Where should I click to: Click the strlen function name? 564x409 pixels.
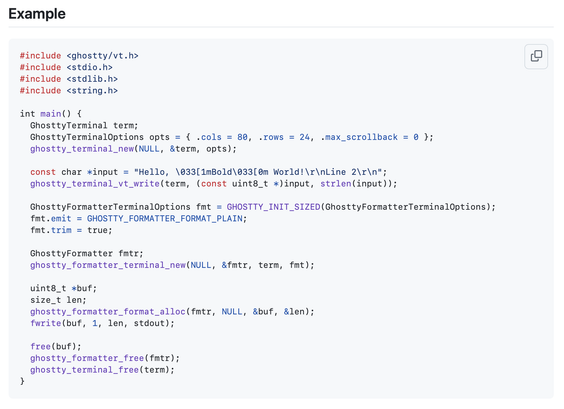pyautogui.click(x=336, y=184)
